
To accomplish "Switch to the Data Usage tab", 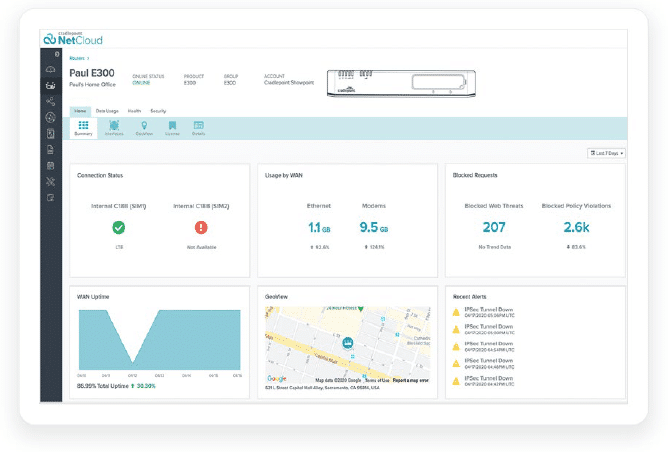I will 107,110.
